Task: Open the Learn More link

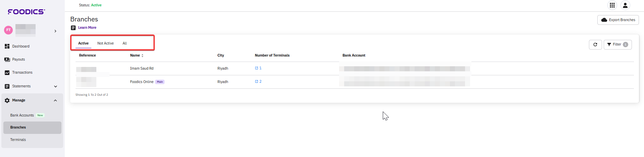Action: tap(87, 28)
